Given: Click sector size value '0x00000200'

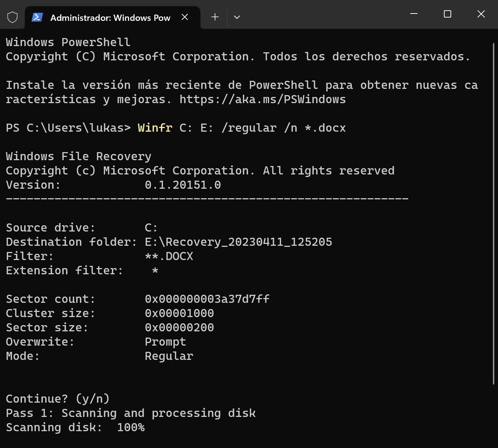Looking at the screenshot, I should tap(179, 328).
